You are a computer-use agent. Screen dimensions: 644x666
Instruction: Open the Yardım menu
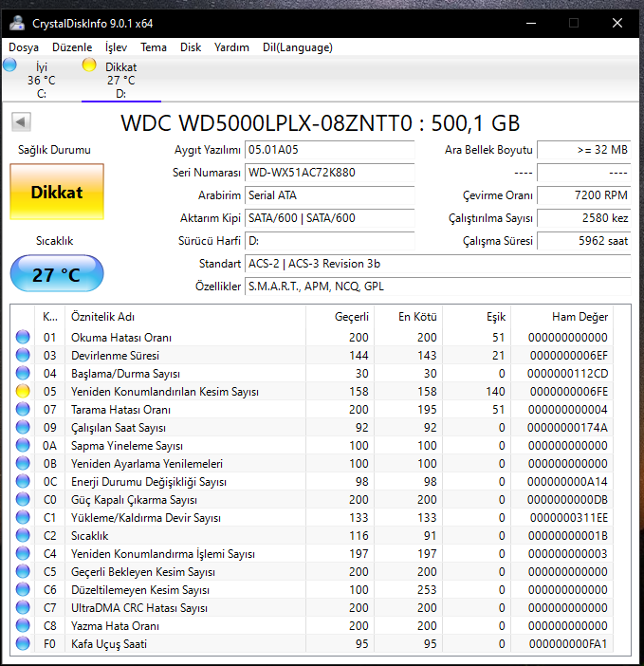pyautogui.click(x=231, y=47)
